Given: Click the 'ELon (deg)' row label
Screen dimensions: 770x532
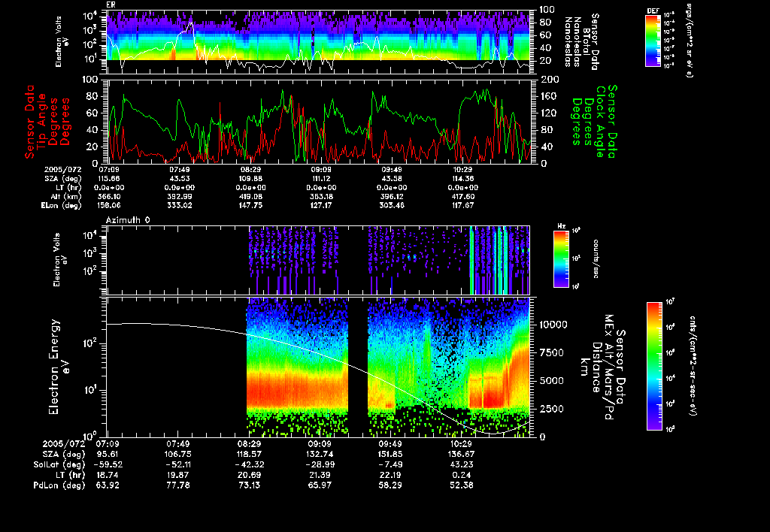Looking at the screenshot, I should coord(62,206).
